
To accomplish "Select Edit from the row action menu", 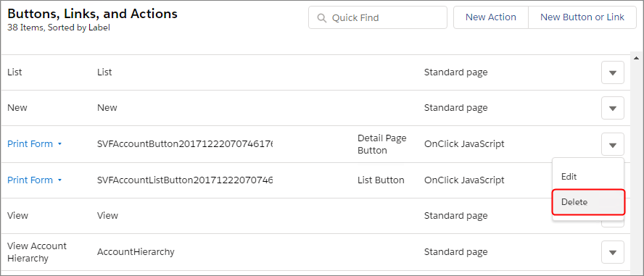I will [588, 177].
